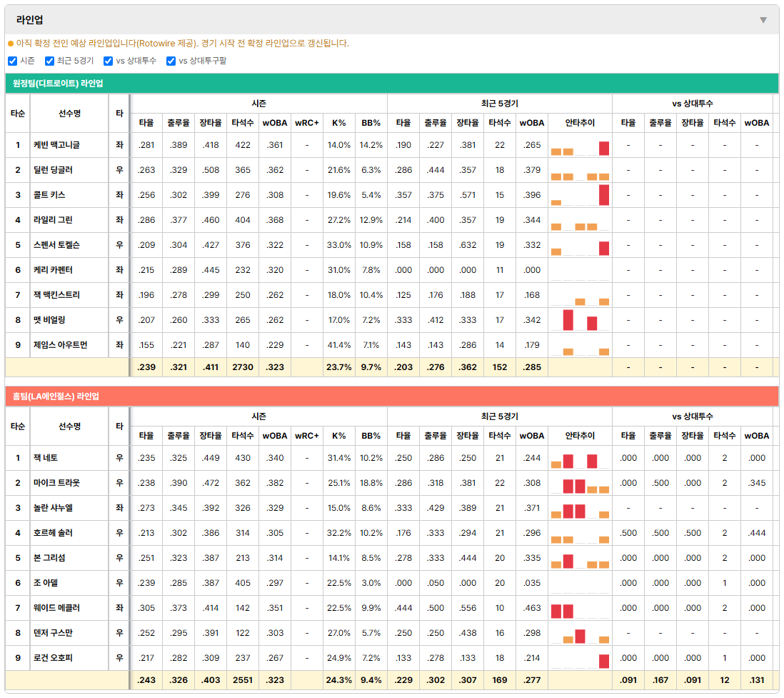Open player 마이크 트라웃

(x=56, y=483)
